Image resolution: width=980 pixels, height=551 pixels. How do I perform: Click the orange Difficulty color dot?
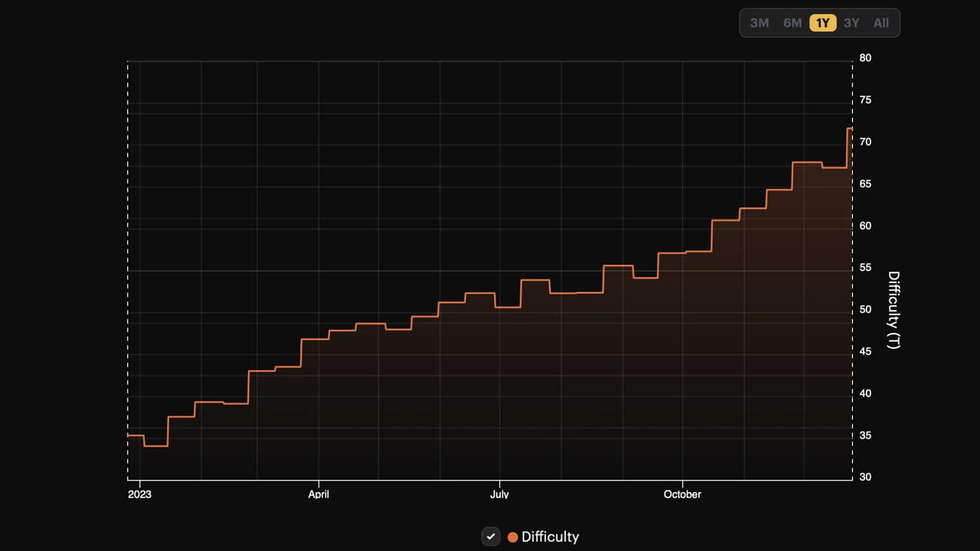coord(512,536)
